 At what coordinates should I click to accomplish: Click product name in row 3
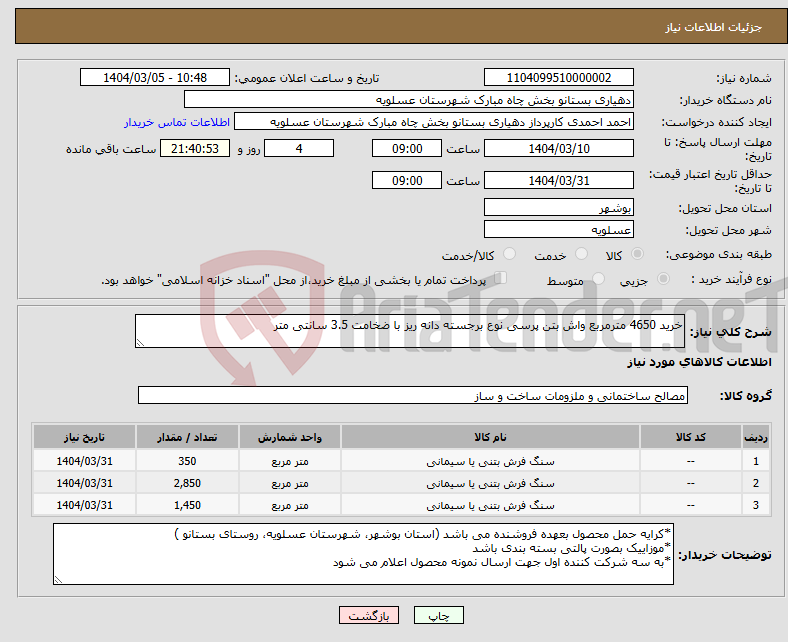pos(490,505)
